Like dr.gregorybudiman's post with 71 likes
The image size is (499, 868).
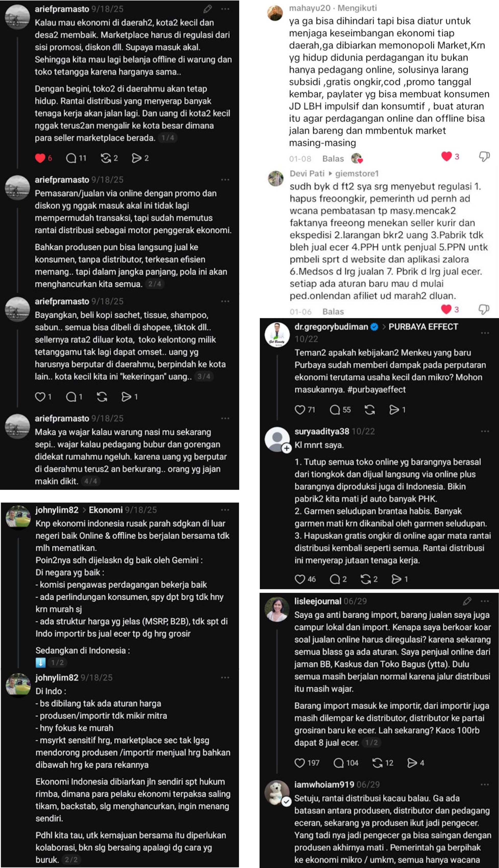[300, 410]
